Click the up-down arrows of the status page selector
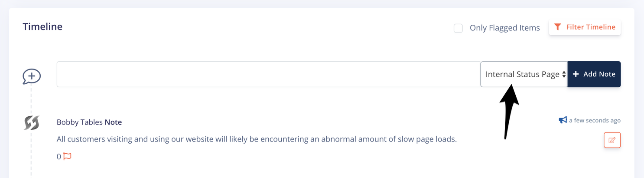644x178 pixels. tap(564, 74)
